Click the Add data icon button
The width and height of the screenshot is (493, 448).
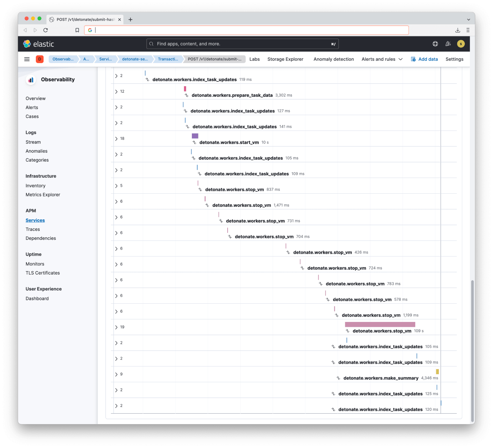point(412,59)
